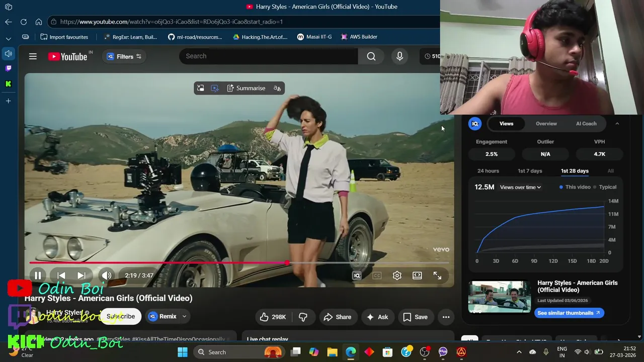Open the RegExr bookmark
Viewport: 644px width, 362px height.
pos(130,37)
